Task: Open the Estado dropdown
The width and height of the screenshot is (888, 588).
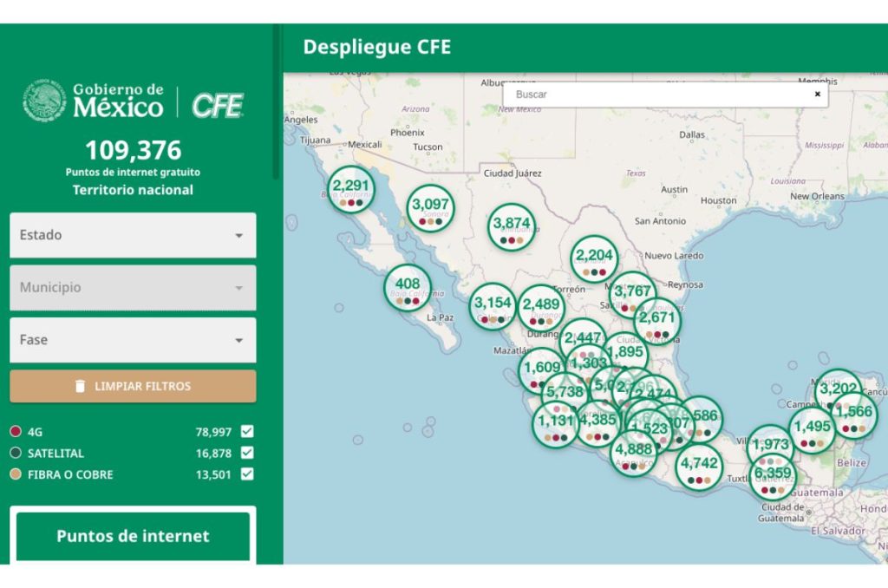Action: tap(132, 234)
